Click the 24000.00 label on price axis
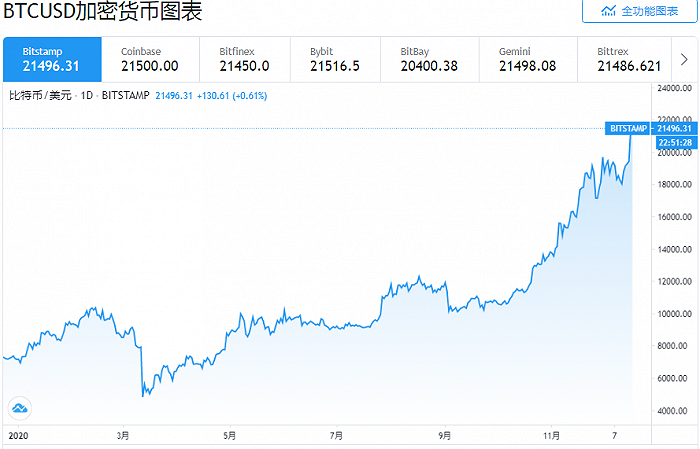Image resolution: width=700 pixels, height=449 pixels. 674,88
